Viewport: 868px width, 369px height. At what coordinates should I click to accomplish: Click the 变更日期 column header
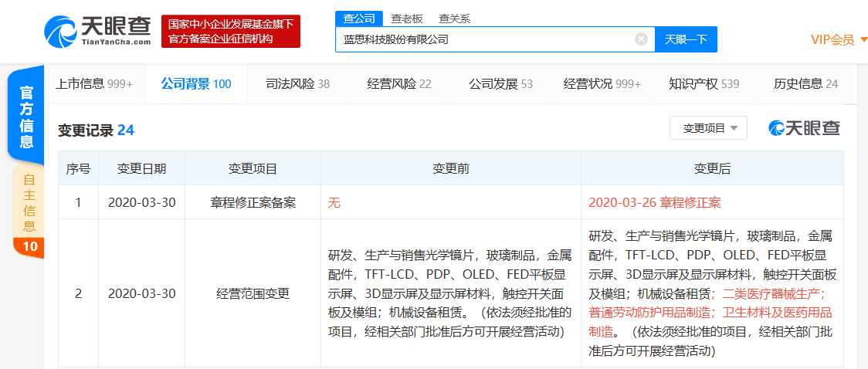[142, 169]
